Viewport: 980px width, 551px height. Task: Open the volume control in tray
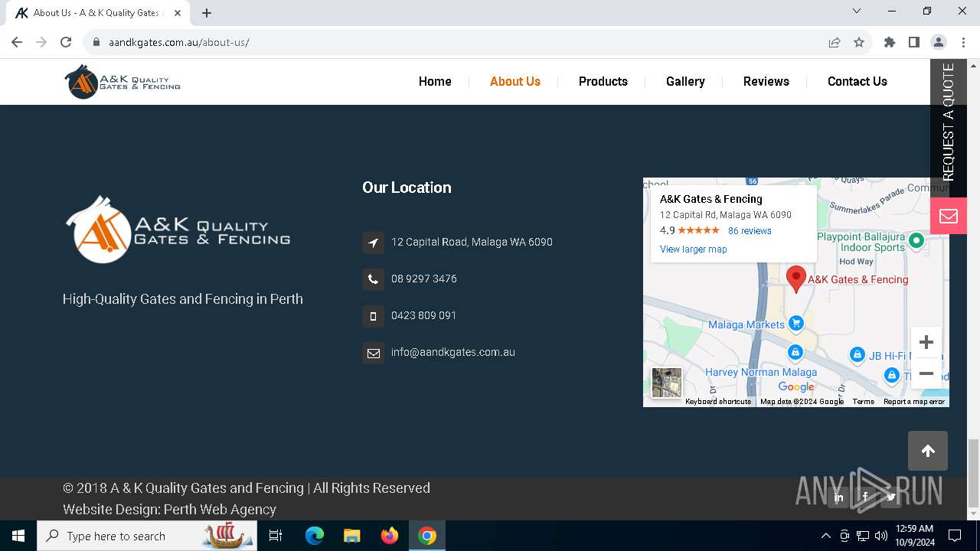pyautogui.click(x=881, y=536)
